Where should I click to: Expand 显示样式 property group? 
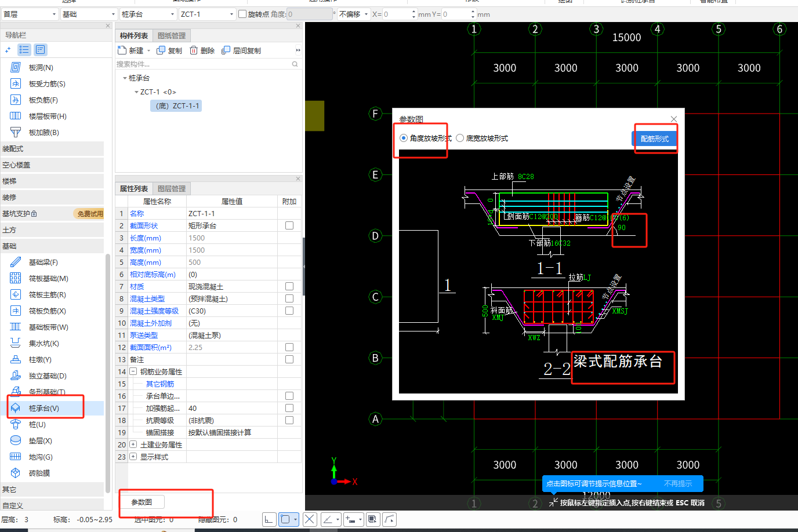[x=133, y=457]
